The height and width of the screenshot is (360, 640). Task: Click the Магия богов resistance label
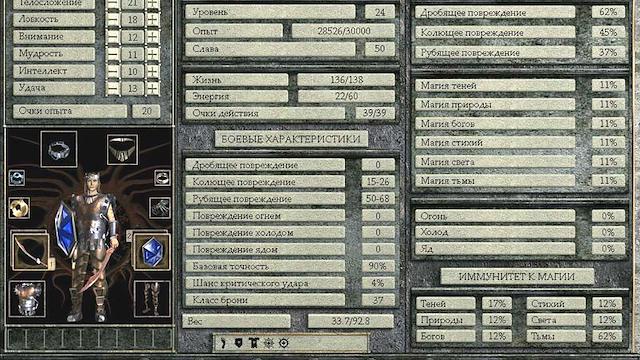(495, 124)
